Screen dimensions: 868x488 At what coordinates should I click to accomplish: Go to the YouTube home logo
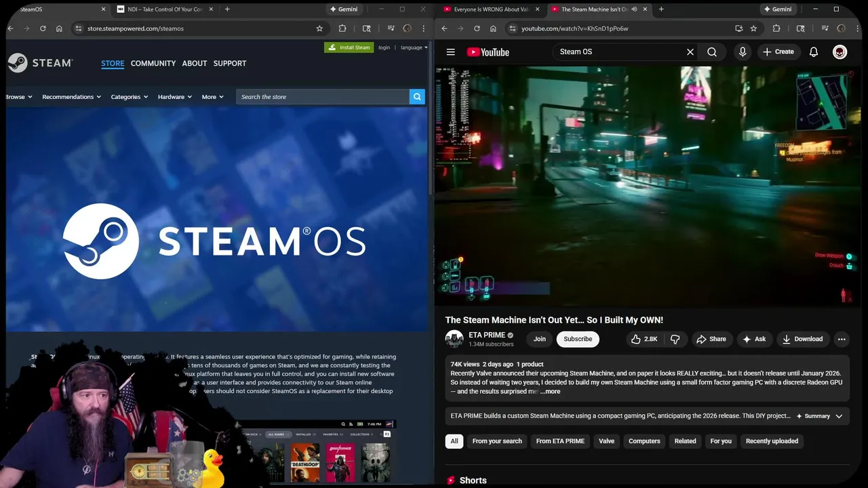coord(488,52)
